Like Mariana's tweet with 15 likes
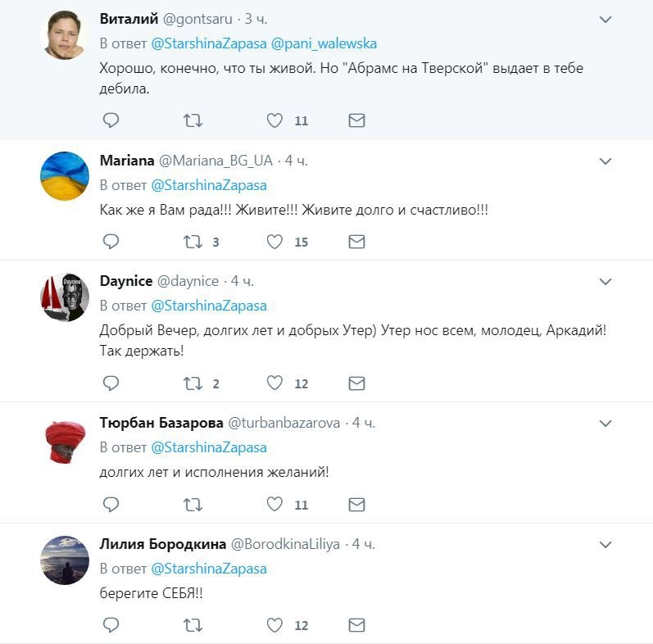The width and height of the screenshot is (653, 644). [274, 242]
